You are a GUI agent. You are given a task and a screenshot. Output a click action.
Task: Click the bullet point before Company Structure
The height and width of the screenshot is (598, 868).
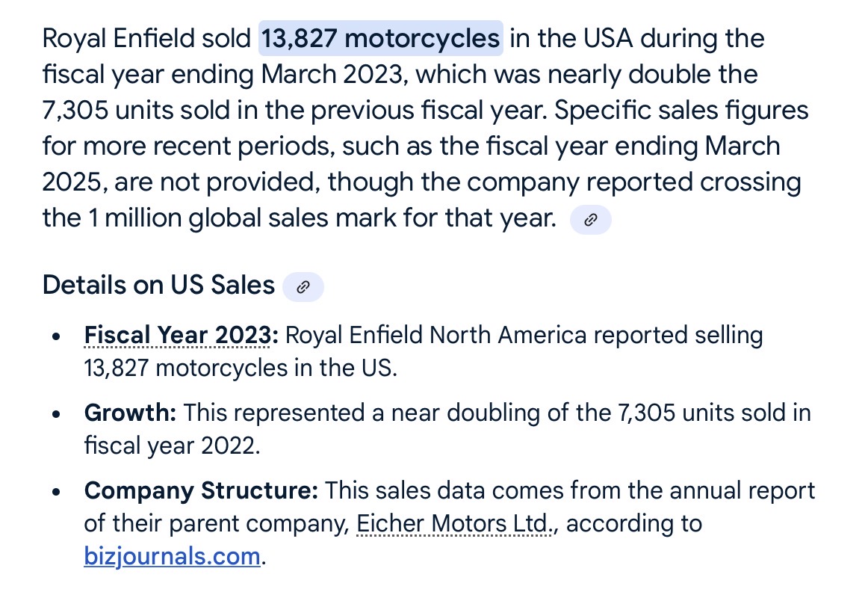pos(56,493)
